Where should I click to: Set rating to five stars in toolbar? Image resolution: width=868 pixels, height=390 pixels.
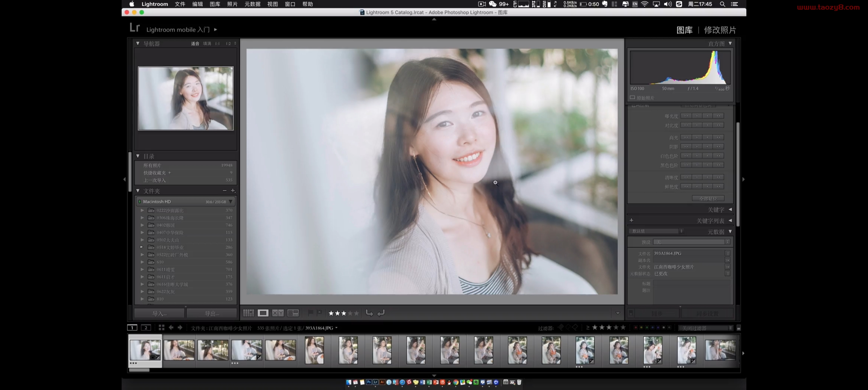coord(356,313)
